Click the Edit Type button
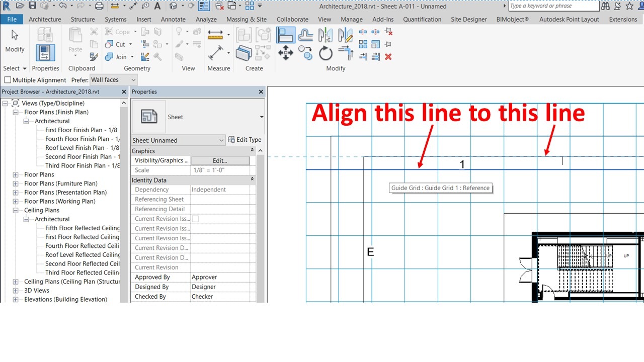644x362 pixels. (x=245, y=140)
